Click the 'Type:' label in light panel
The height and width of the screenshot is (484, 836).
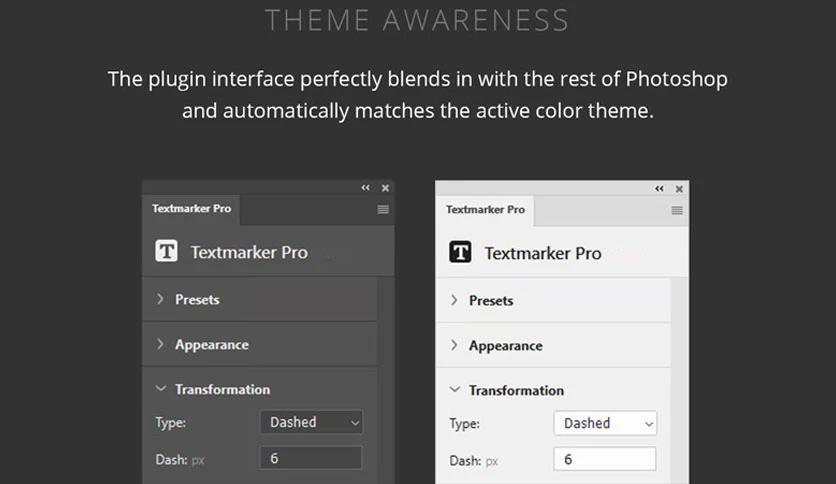pyautogui.click(x=464, y=424)
